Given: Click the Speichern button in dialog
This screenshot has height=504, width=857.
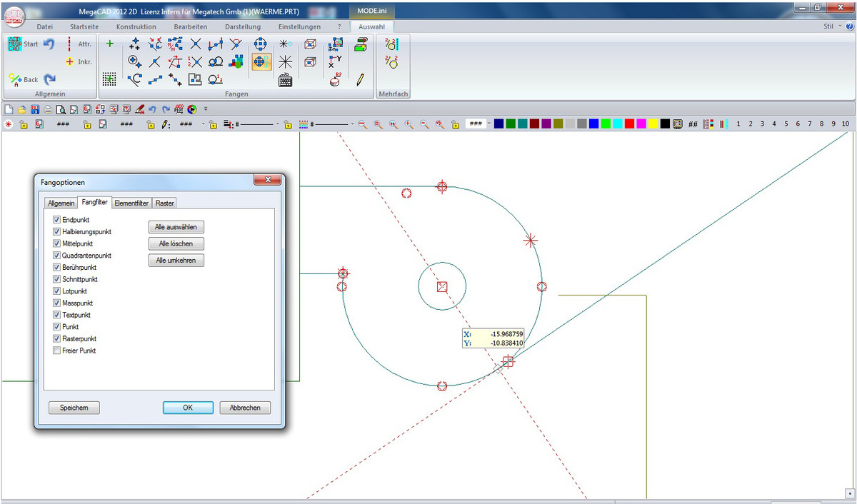Looking at the screenshot, I should pyautogui.click(x=74, y=408).
